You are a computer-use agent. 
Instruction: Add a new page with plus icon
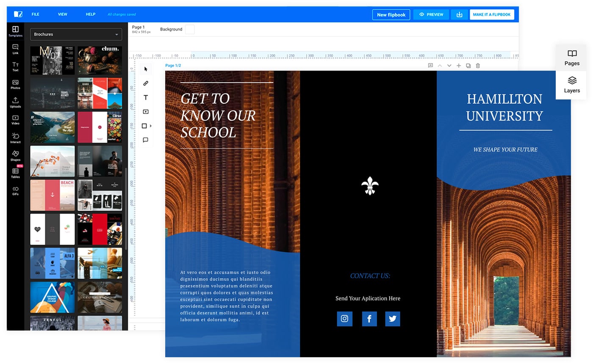pos(458,66)
